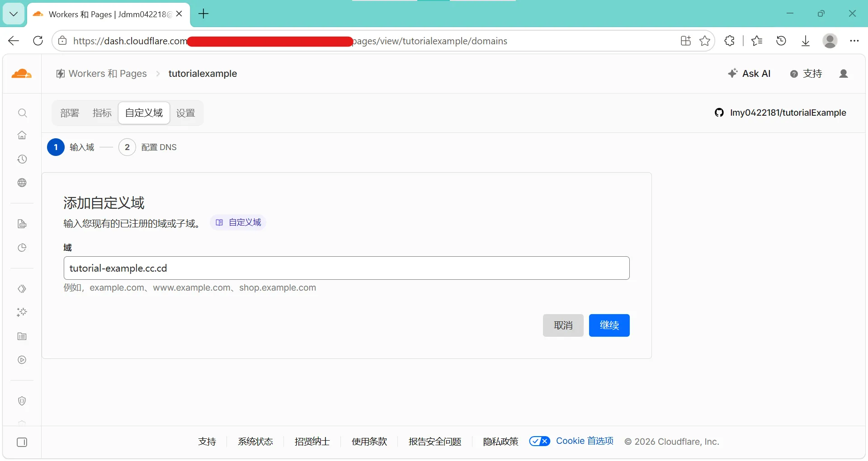Click the Ask AI sparkle button
The image size is (868, 461).
749,74
